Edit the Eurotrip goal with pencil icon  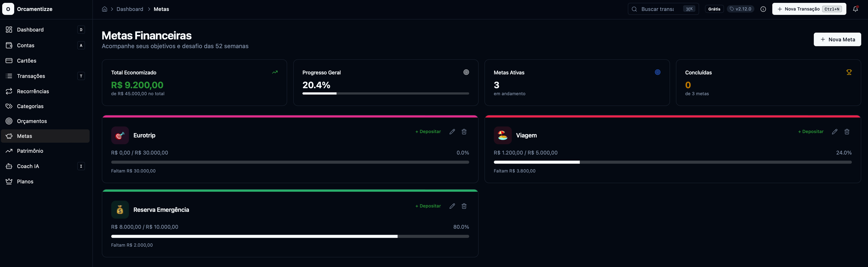(x=452, y=132)
